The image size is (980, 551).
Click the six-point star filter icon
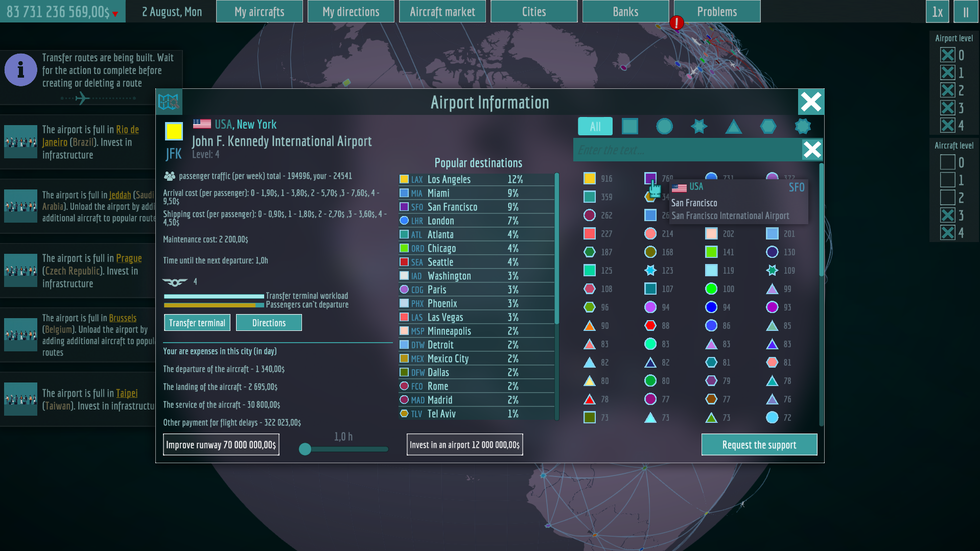point(699,126)
